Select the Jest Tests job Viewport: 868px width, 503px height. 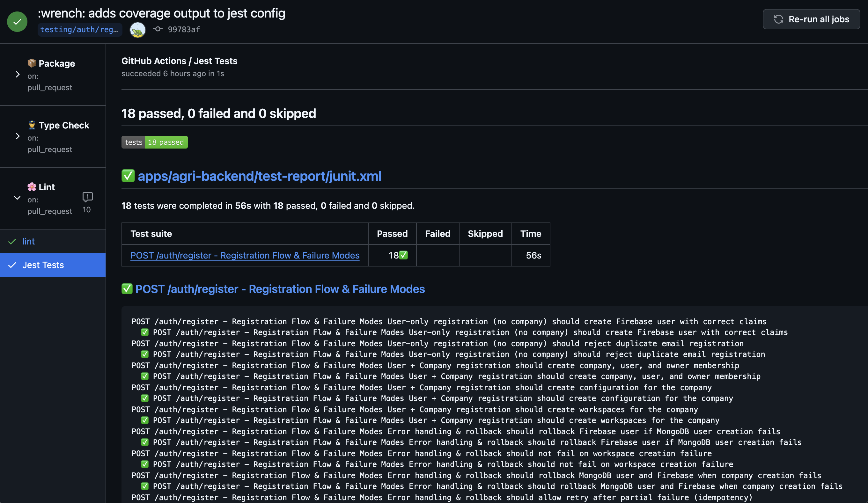tap(43, 265)
